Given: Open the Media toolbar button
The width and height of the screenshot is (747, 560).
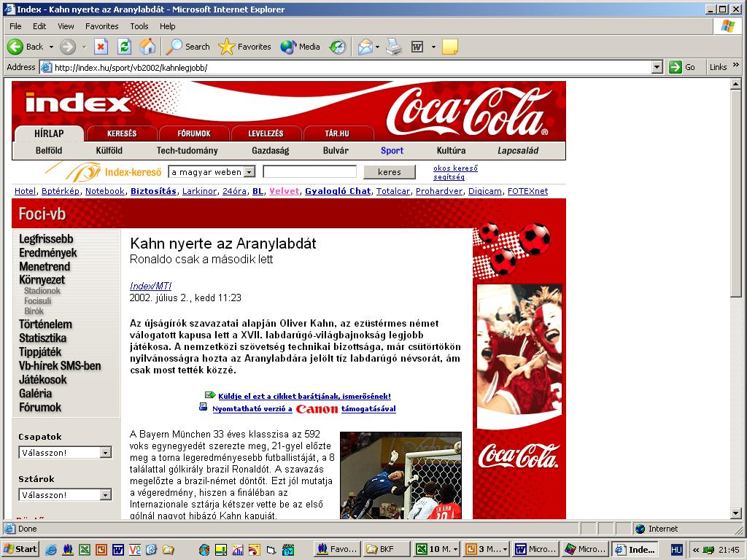Looking at the screenshot, I should (300, 47).
